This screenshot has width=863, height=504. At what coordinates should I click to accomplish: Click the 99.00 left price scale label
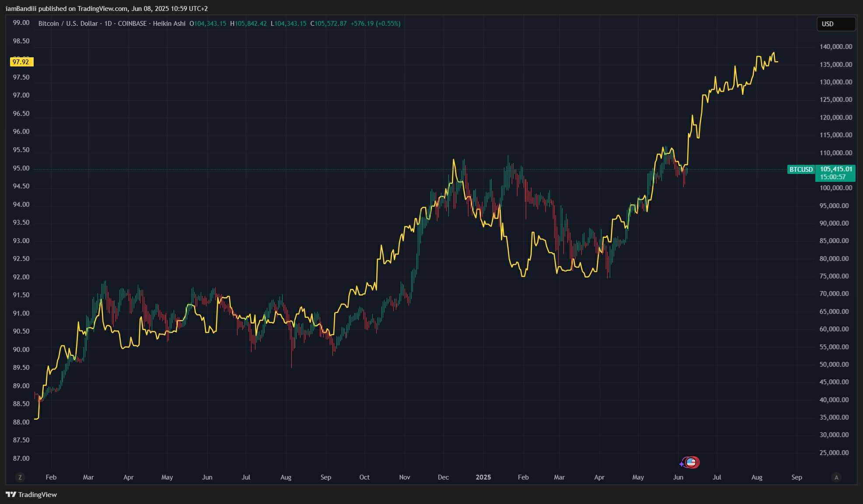pos(21,23)
